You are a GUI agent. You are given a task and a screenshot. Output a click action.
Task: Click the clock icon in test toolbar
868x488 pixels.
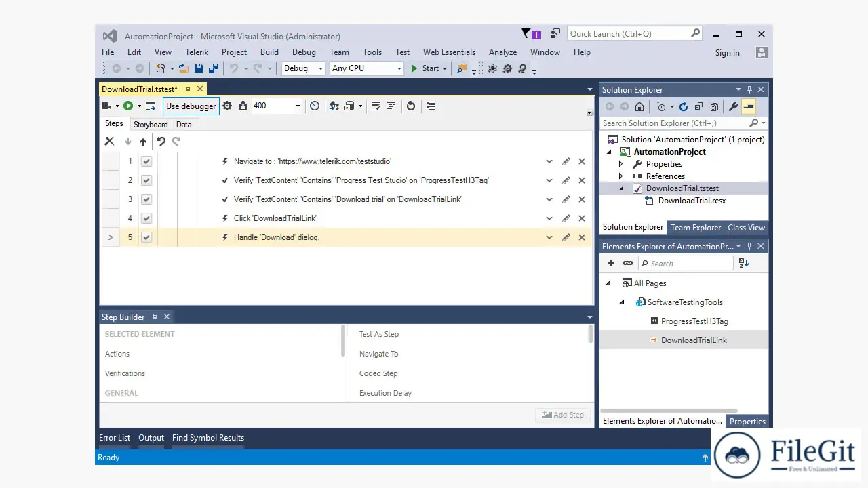[x=315, y=106]
